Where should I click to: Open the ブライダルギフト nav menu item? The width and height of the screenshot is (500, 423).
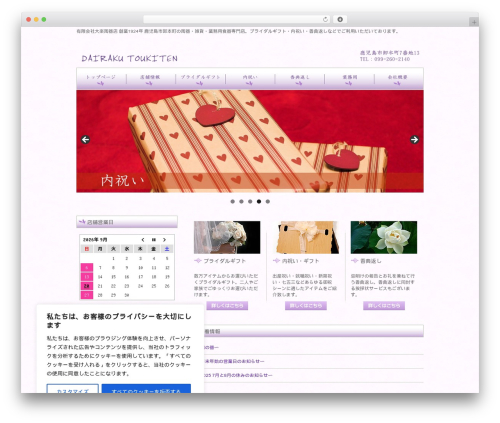[200, 79]
